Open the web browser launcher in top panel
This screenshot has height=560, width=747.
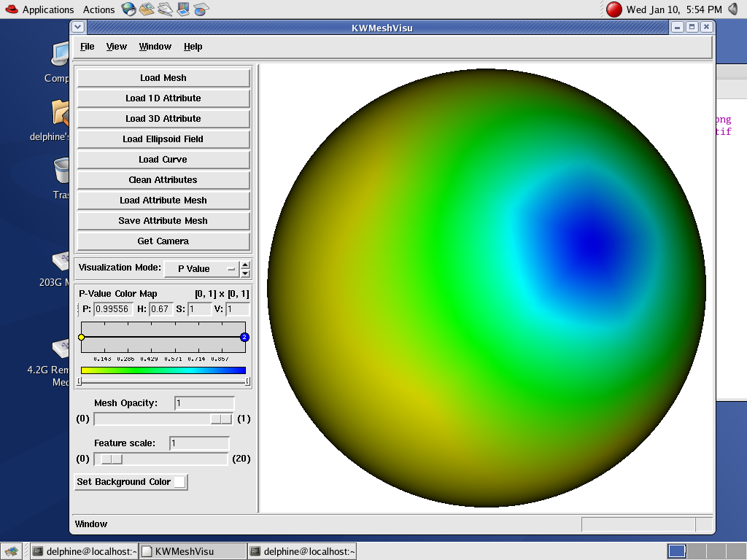(128, 9)
